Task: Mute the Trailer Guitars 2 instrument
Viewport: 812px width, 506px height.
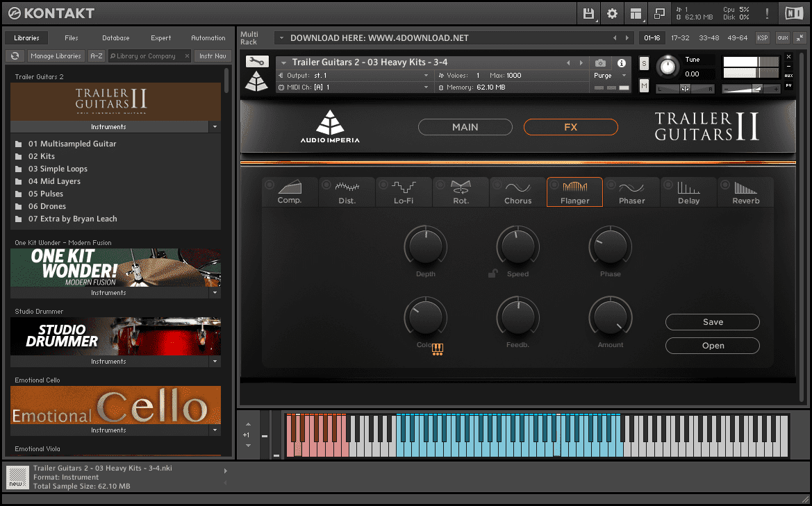Action: tap(643, 86)
